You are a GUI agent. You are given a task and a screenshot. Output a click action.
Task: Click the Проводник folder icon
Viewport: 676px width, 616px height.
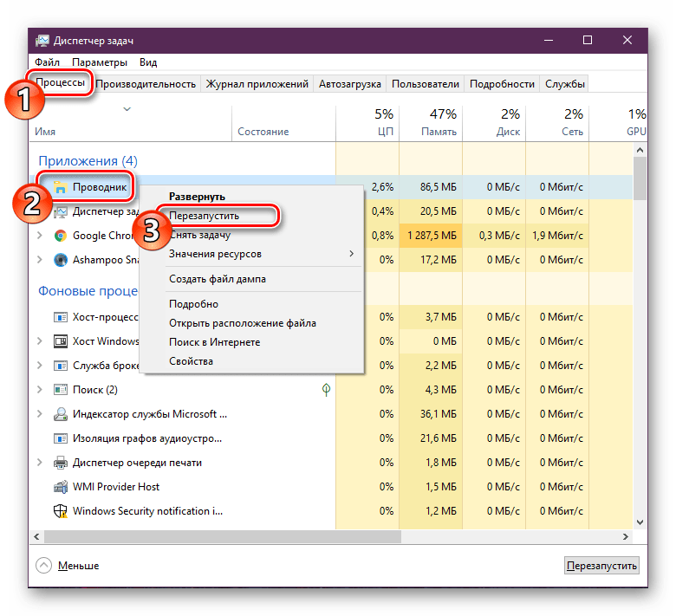(x=61, y=187)
